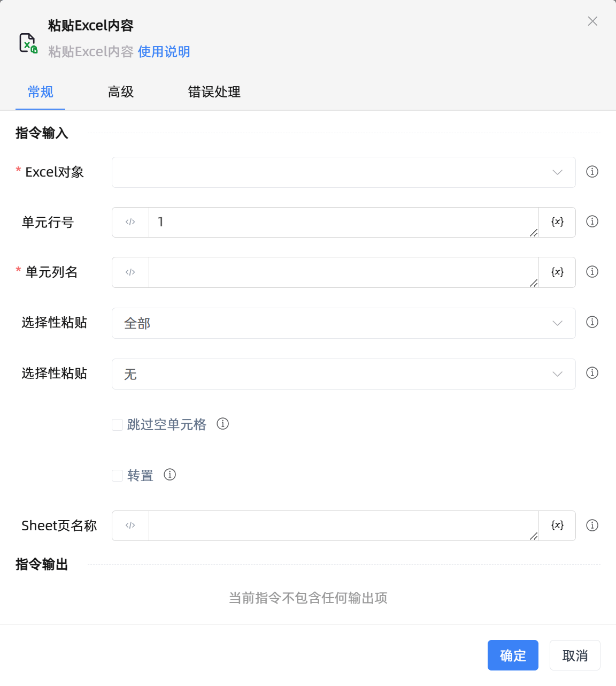Click inside the 单元行号 input field
The width and height of the screenshot is (616, 686).
342,222
